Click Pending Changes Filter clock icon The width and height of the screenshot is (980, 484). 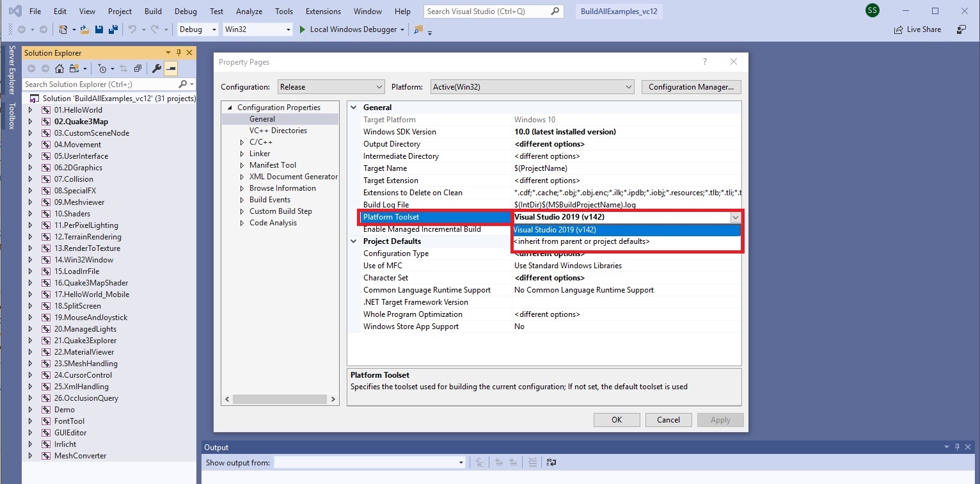pyautogui.click(x=102, y=69)
